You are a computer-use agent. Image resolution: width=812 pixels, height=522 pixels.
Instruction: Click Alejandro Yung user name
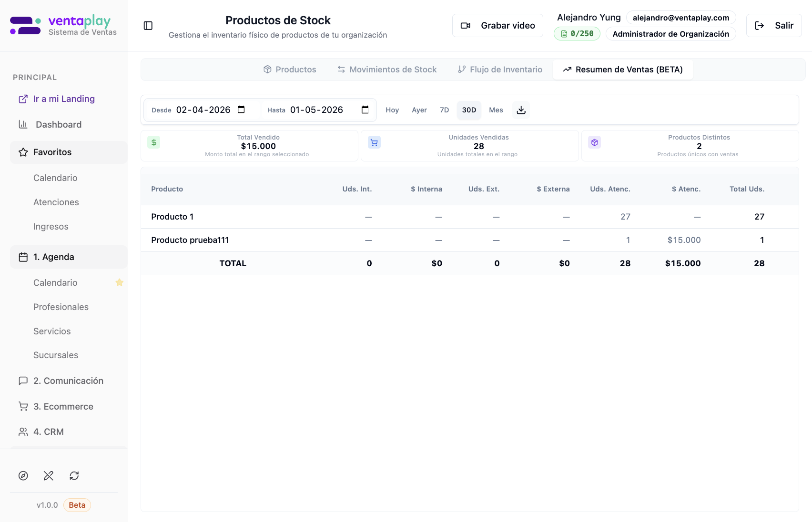589,18
